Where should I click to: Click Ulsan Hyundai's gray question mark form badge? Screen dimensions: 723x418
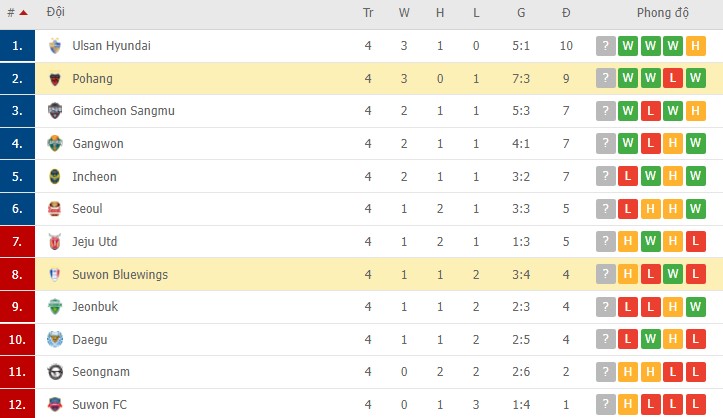[605, 46]
